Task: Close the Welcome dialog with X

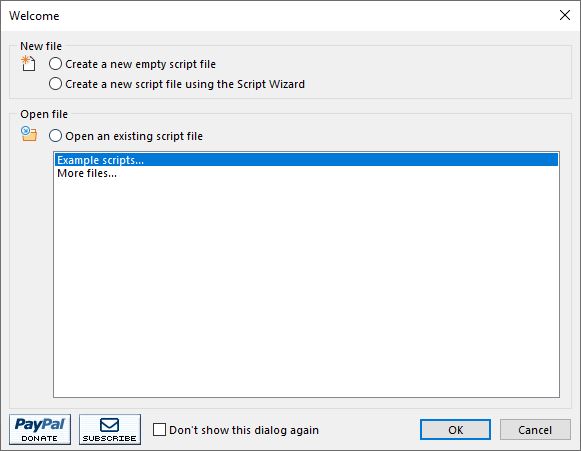Action: [565, 15]
